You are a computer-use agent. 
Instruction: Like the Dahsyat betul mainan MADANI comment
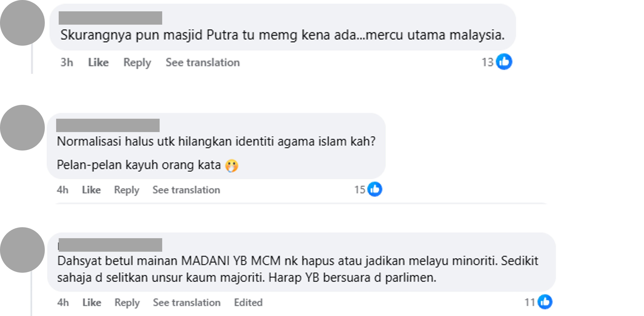[92, 302]
